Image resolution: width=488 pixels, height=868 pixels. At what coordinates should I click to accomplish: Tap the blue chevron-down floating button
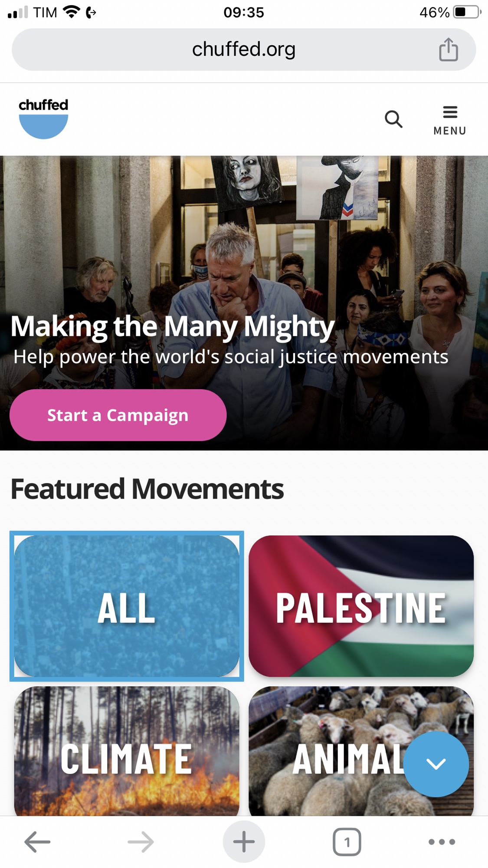coord(436,764)
